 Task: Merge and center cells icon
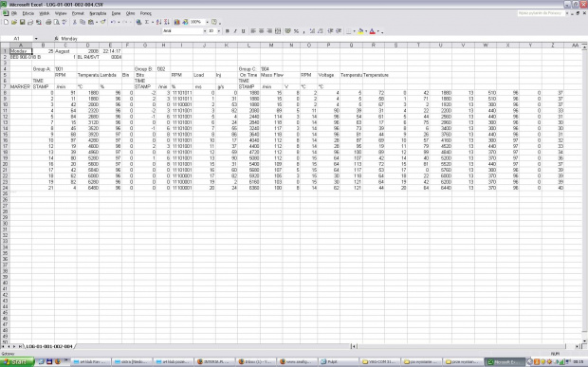coord(278,31)
